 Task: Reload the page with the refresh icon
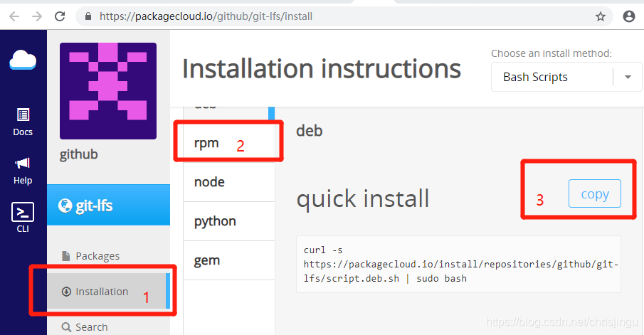pyautogui.click(x=60, y=16)
